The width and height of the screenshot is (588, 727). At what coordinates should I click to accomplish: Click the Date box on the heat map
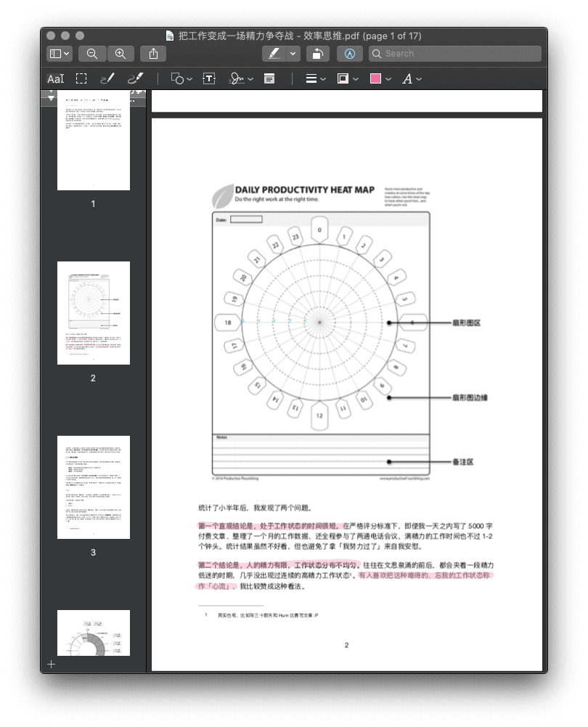(x=246, y=219)
